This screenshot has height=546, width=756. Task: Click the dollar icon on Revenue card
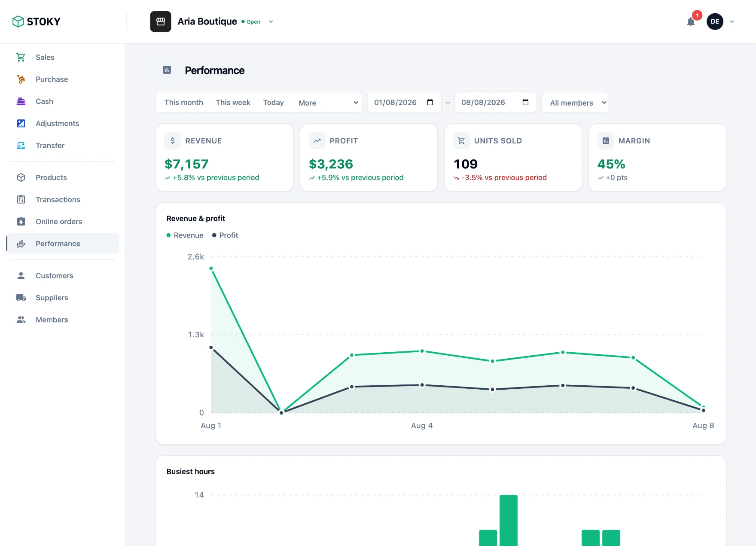coord(173,140)
